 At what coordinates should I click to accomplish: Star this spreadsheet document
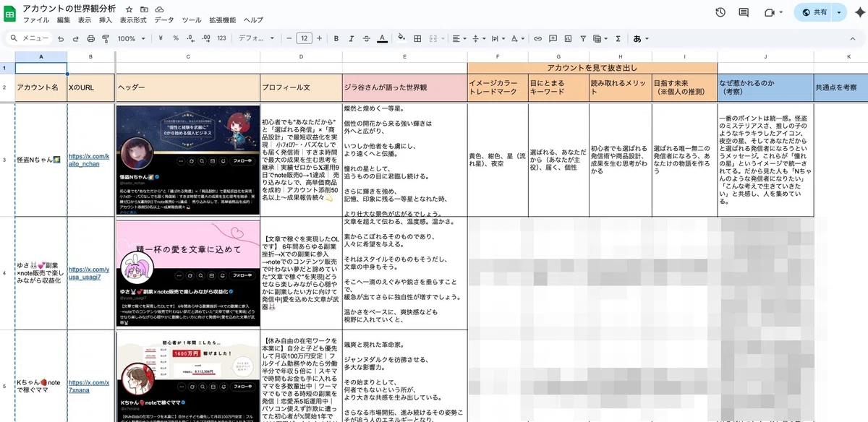(129, 9)
